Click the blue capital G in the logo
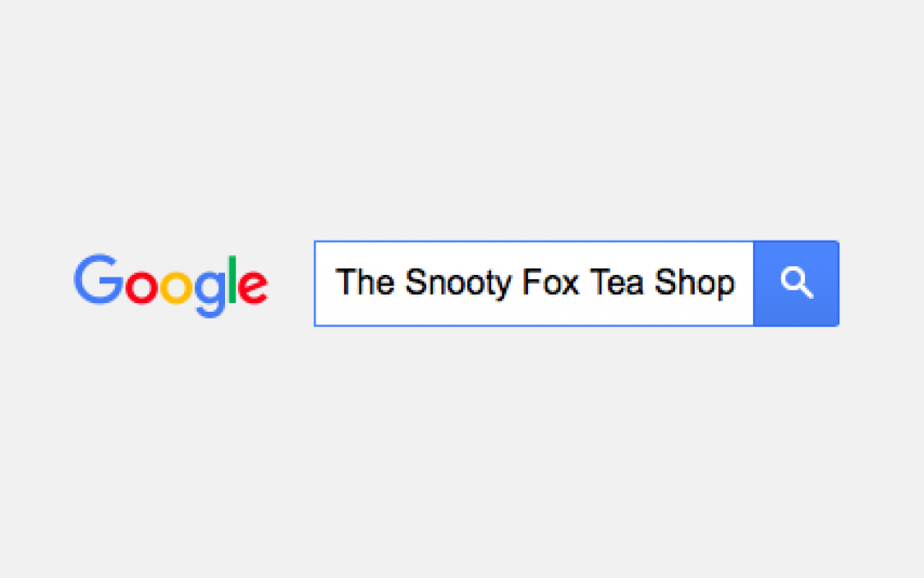 point(98,279)
